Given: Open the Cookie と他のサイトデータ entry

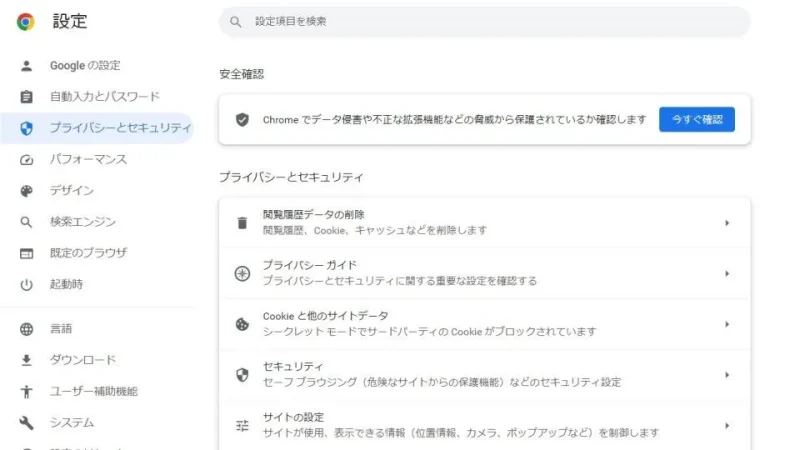Looking at the screenshot, I should (x=430, y=323).
